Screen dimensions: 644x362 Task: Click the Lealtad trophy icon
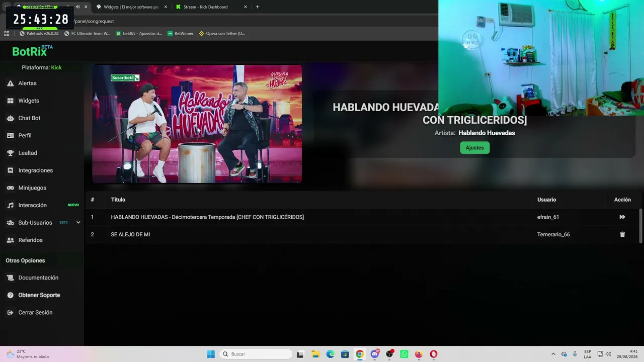click(10, 153)
